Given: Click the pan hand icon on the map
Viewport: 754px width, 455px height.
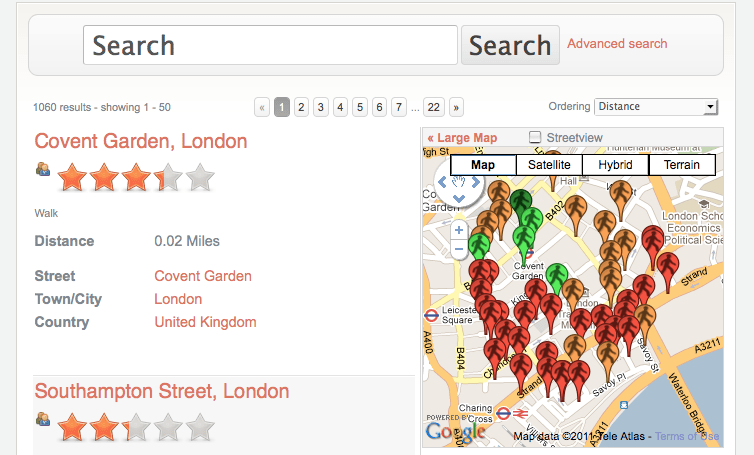Looking at the screenshot, I should [x=459, y=182].
